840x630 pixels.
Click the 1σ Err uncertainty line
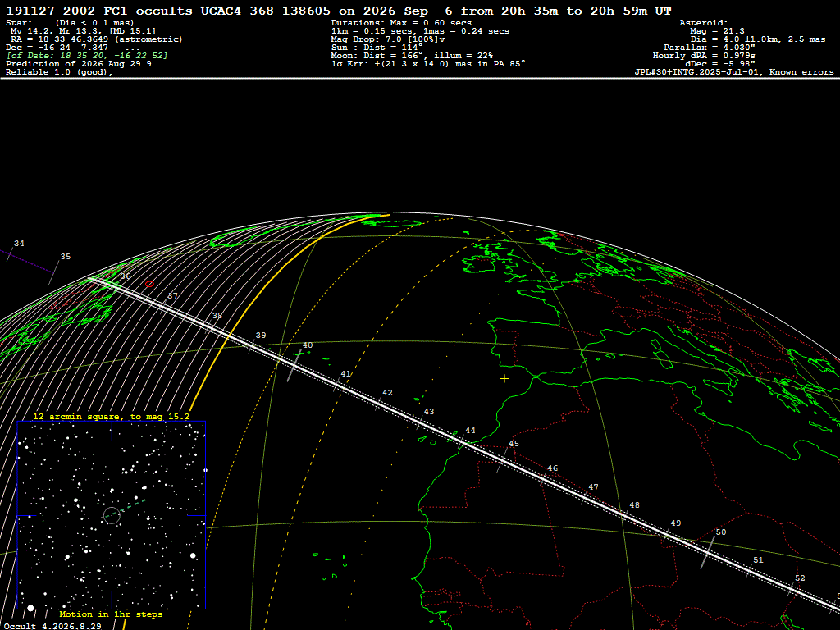[428, 64]
